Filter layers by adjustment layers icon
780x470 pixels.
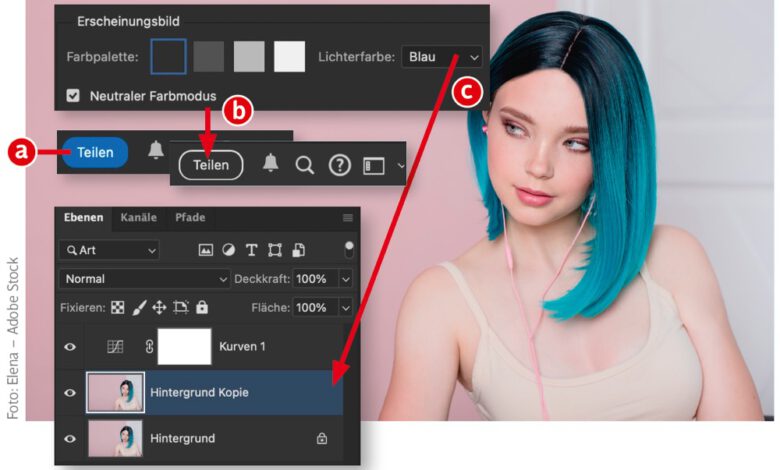[229, 250]
